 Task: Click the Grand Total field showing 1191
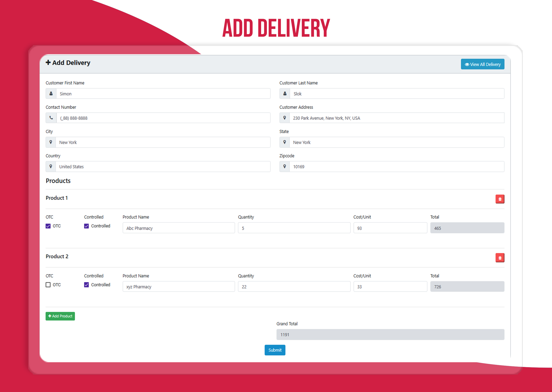click(x=390, y=335)
